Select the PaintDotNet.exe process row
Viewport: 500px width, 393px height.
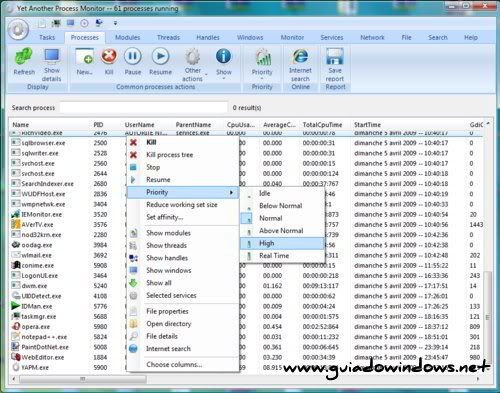coord(247,347)
